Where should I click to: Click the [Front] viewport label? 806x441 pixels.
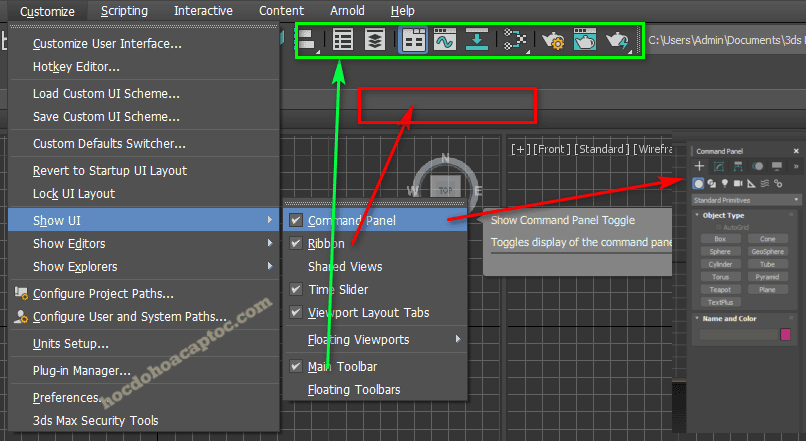pos(552,149)
